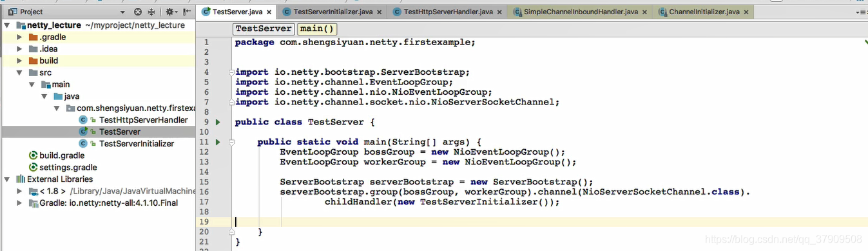Switch to the ChannelInitializer.java tab

pos(704,12)
